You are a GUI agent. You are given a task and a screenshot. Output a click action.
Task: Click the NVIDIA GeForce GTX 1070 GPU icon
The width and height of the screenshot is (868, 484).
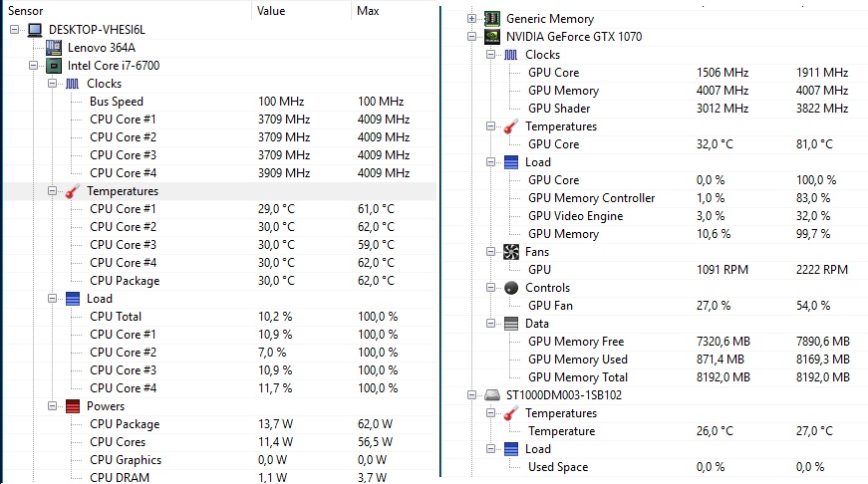(x=491, y=37)
